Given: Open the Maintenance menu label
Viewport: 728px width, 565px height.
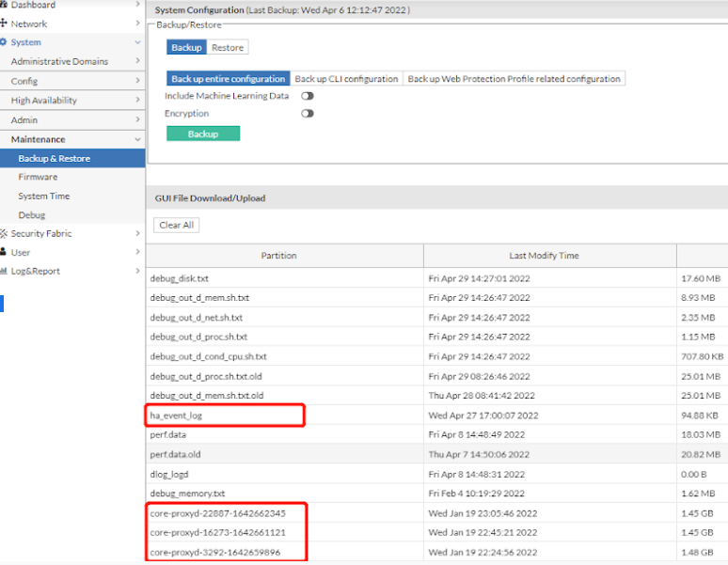Looking at the screenshot, I should (x=38, y=139).
